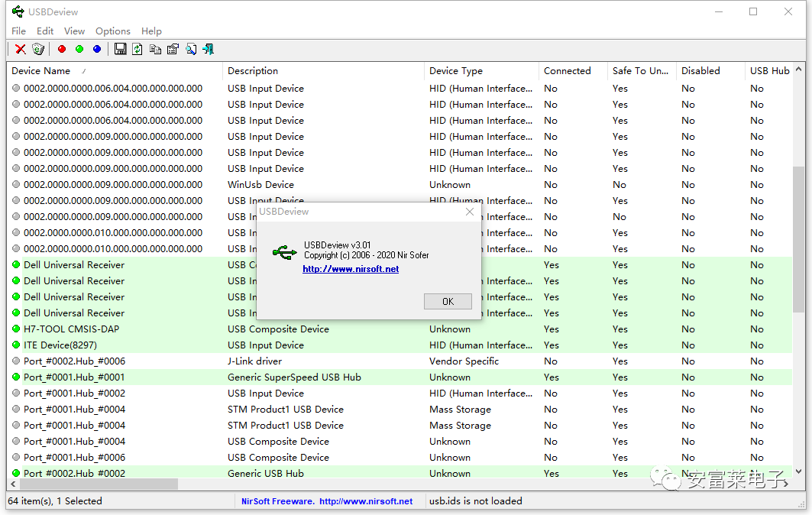Select the Port_#0001.Hub_#0002 device name
The image size is (812, 515).
(75, 394)
